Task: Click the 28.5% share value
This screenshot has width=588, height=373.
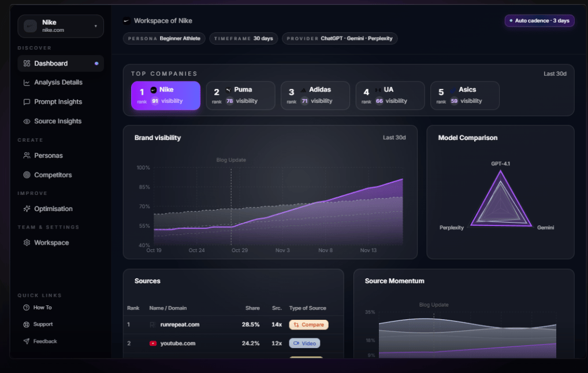Action: 251,324
